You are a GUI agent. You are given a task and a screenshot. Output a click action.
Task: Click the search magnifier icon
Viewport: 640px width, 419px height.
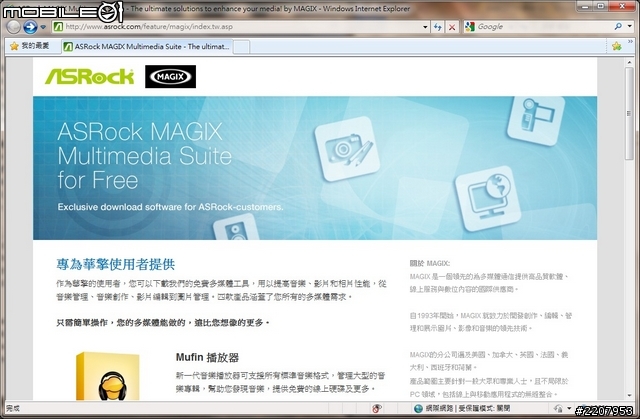pos(618,27)
